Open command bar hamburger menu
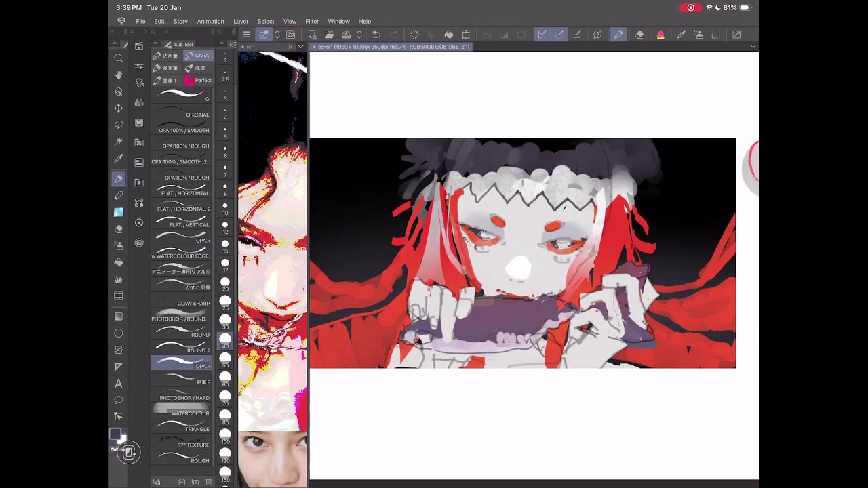Screen dimensions: 868x488 click(247, 35)
